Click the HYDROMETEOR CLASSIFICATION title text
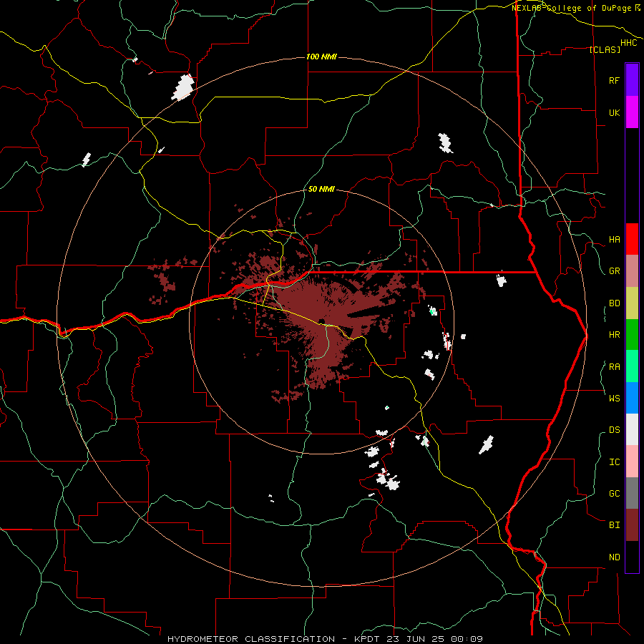 click(251, 639)
